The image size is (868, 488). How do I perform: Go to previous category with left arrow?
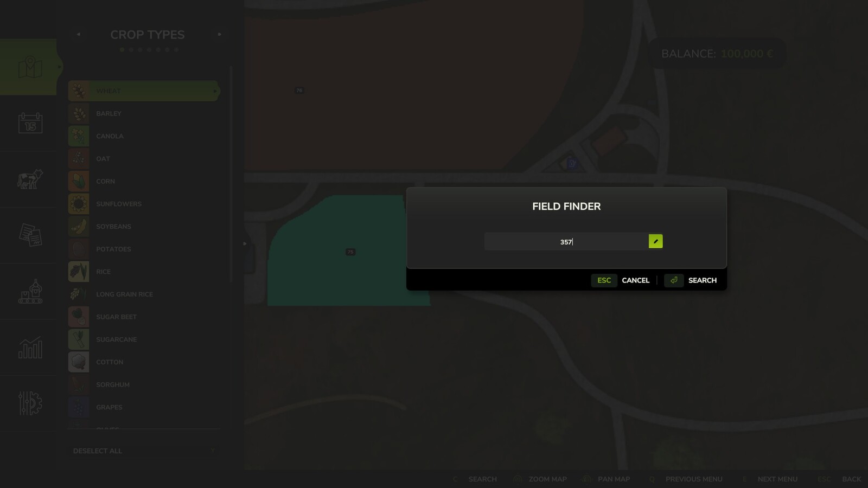coord(78,34)
